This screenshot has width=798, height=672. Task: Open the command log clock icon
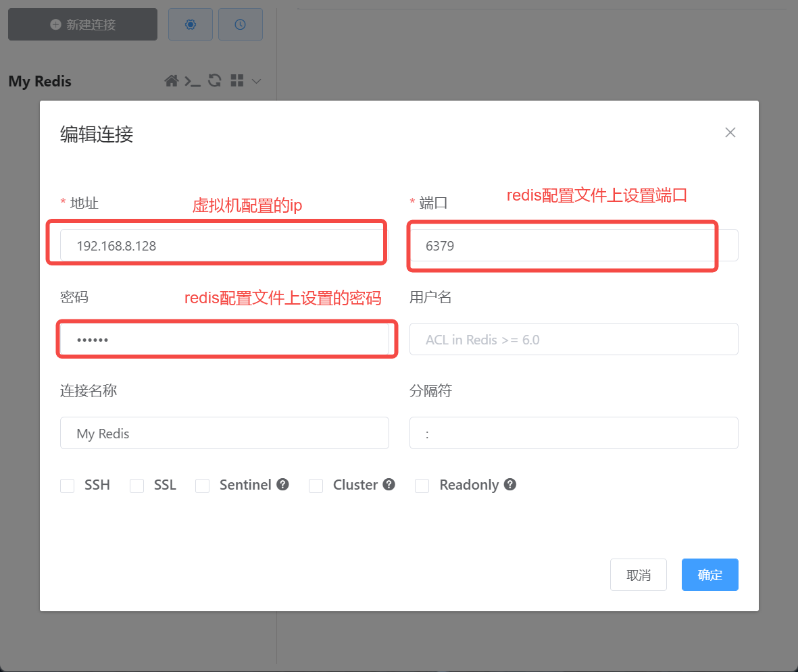pos(241,24)
